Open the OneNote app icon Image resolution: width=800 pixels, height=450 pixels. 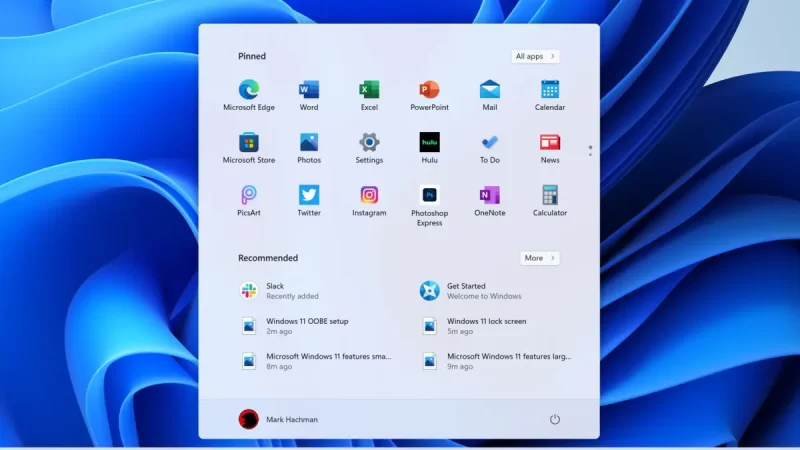490,195
